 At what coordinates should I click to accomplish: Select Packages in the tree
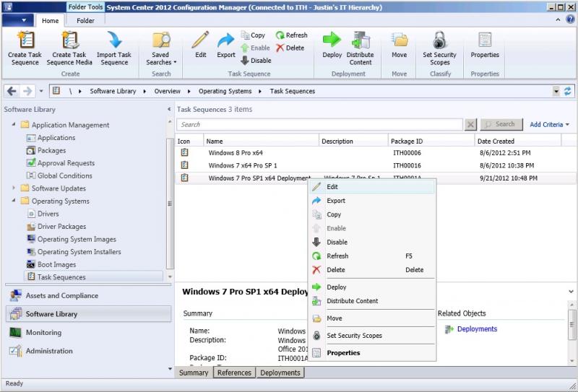tap(51, 150)
